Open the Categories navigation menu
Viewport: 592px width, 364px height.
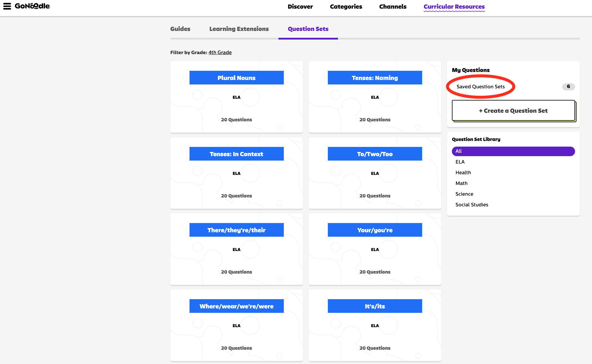(346, 7)
